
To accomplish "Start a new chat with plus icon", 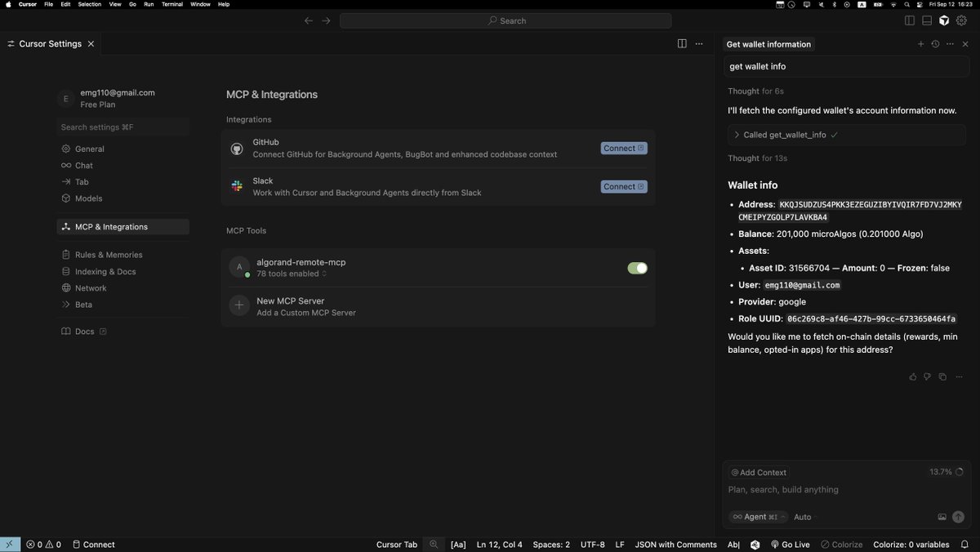I will [921, 44].
